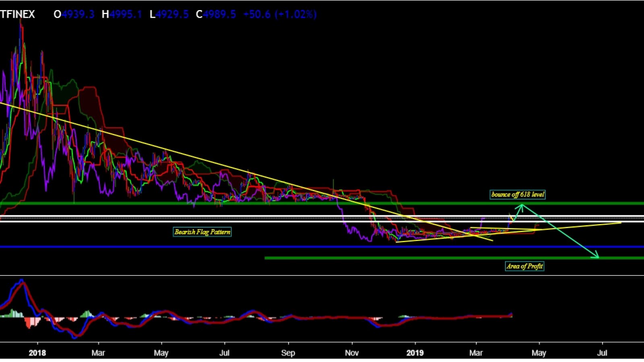Click the TFINEX exchange label
Screen dimensions: 644x362
17,14
